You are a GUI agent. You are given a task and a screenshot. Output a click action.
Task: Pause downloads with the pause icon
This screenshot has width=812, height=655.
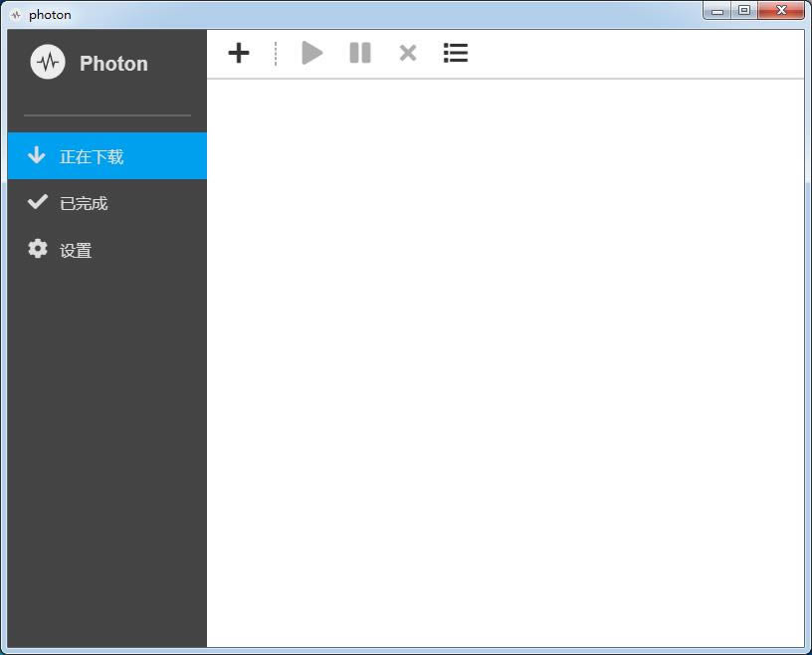pos(360,53)
